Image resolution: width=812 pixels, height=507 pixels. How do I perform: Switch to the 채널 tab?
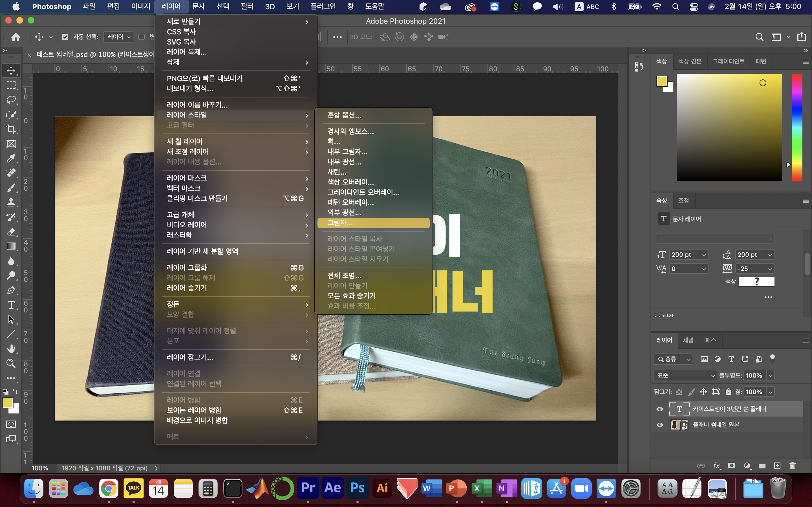pyautogui.click(x=688, y=340)
